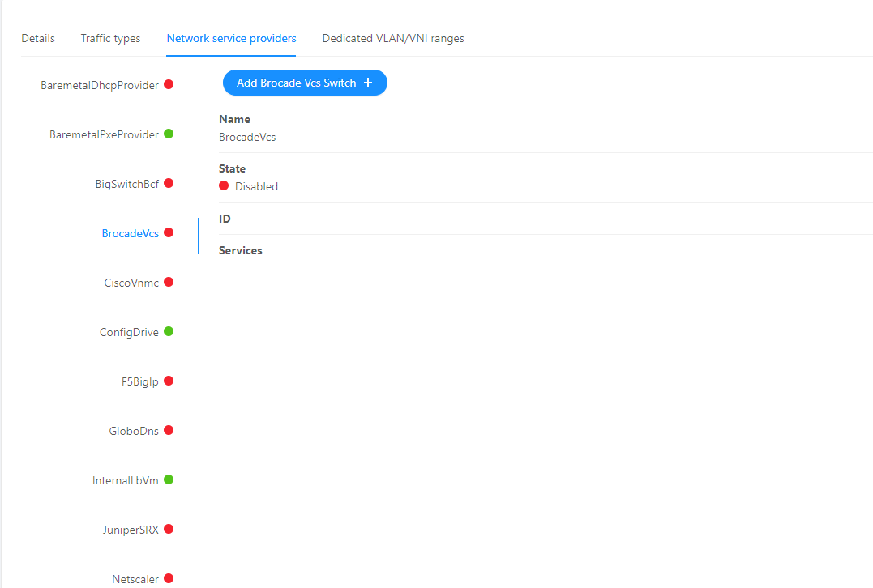
Task: Open the Details tab
Action: click(x=38, y=38)
